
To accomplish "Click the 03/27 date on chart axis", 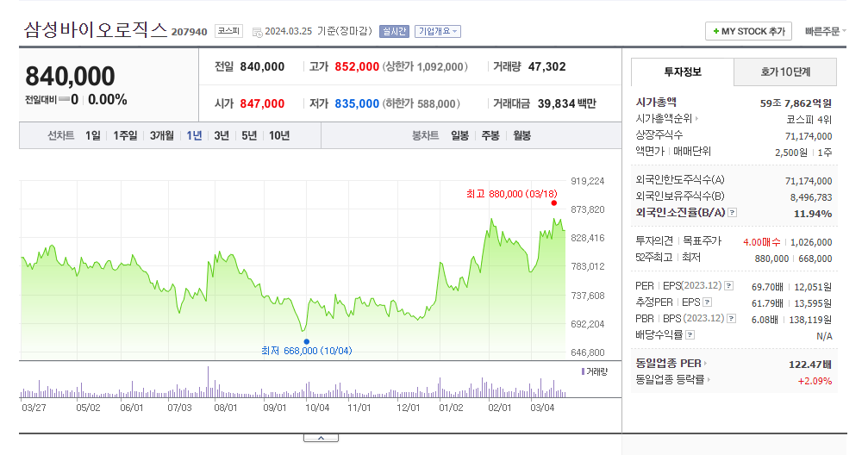I will point(34,408).
